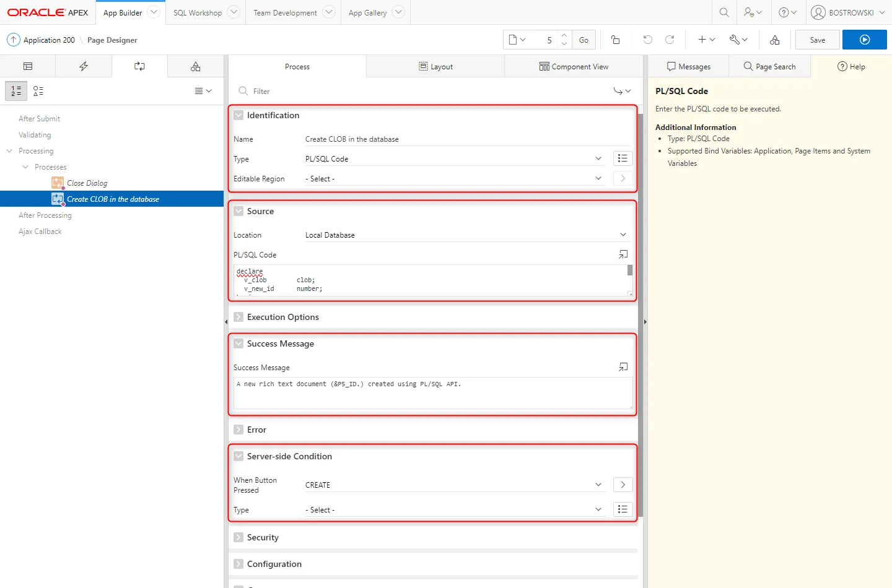
Task: Collapse the Processing tree node
Action: 9,151
